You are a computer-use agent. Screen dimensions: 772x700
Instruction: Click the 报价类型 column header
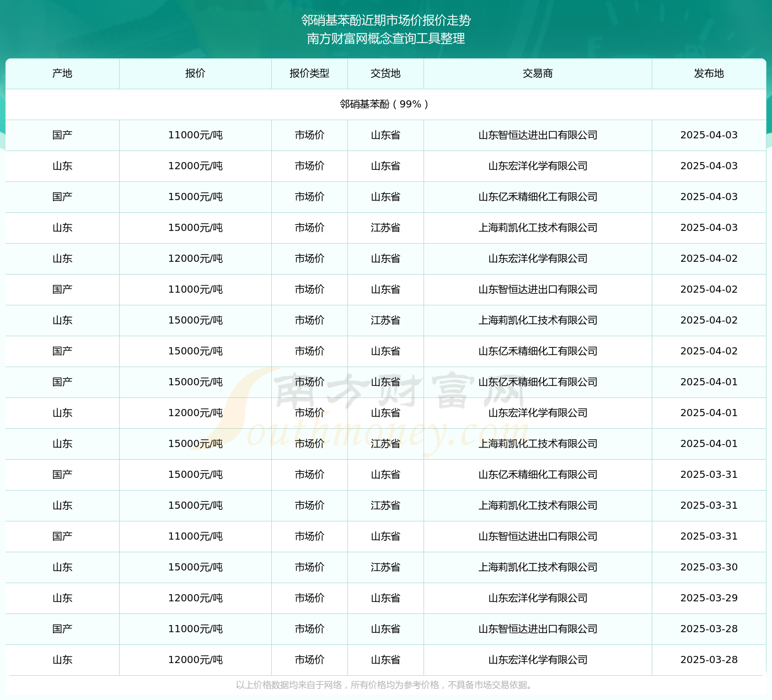309,73
